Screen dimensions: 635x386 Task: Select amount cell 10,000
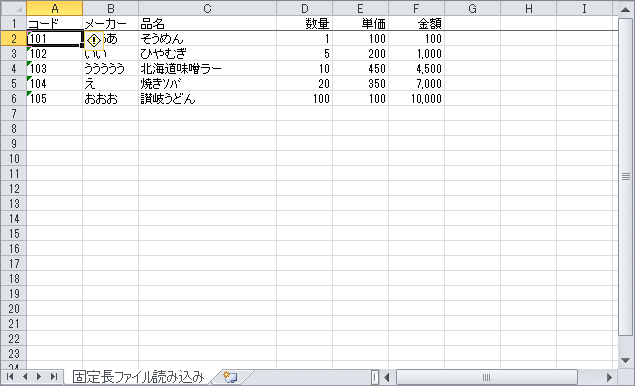416,98
